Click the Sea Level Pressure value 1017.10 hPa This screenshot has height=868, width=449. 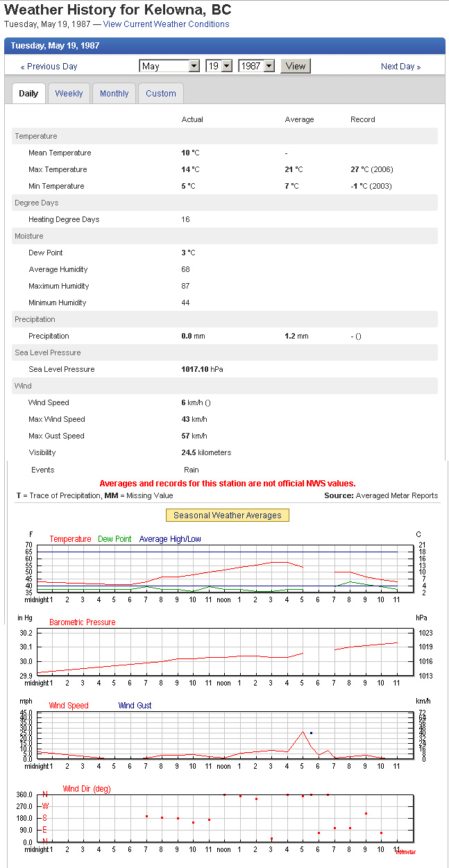[x=202, y=369]
